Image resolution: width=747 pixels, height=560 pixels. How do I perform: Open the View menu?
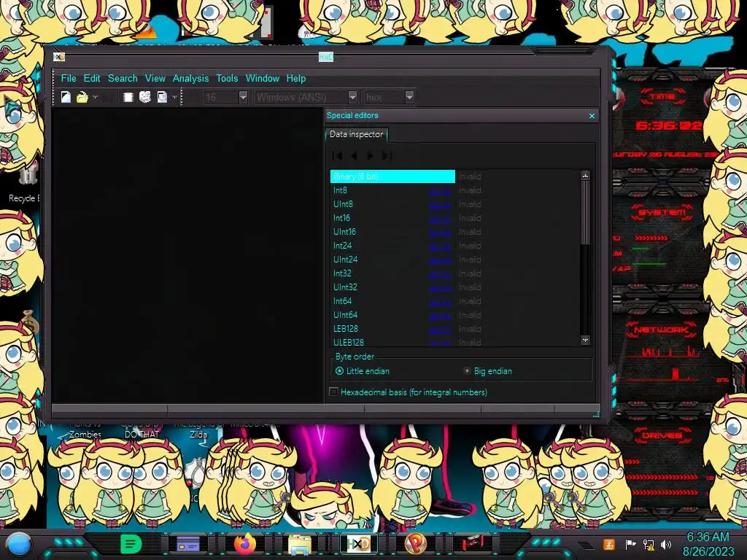pyautogui.click(x=155, y=78)
